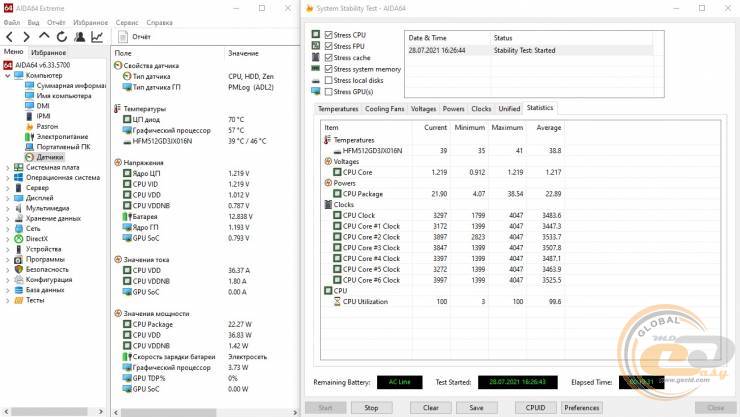Open the Сервис menu
This screenshot has width=740, height=417.
tap(127, 22)
